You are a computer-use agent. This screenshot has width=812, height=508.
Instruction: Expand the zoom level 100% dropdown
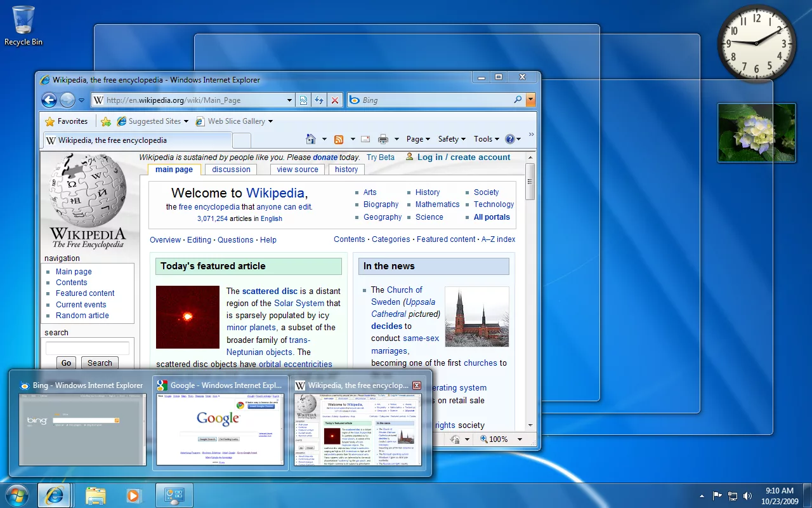click(520, 439)
